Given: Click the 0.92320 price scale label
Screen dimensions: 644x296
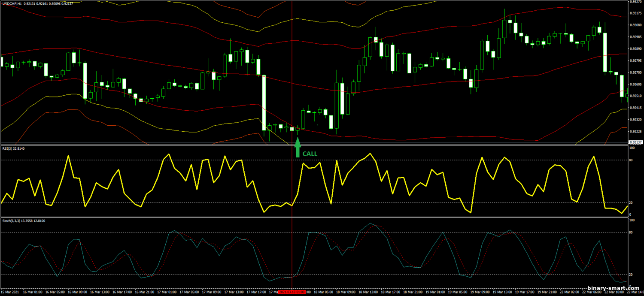Looking at the screenshot, I should [x=635, y=119].
